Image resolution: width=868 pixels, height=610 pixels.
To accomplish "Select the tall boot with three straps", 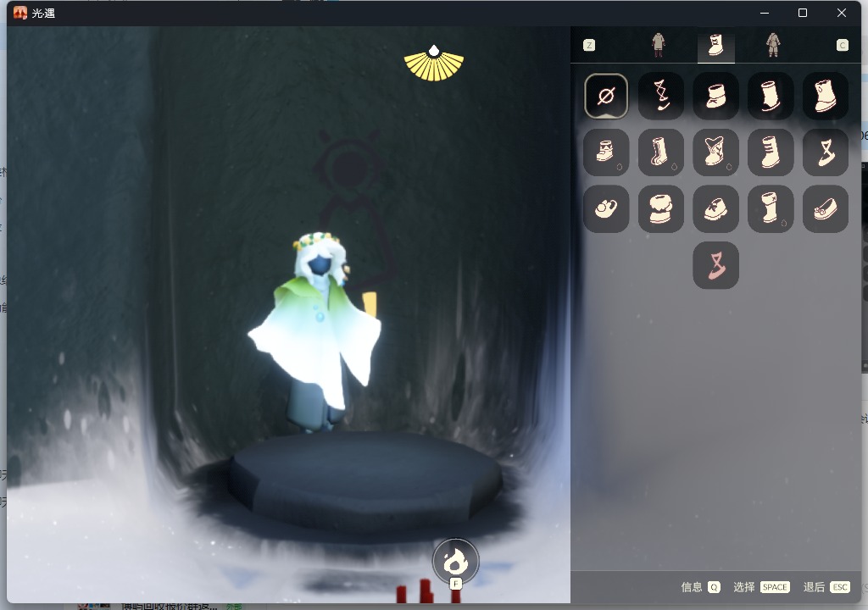I will (771, 152).
